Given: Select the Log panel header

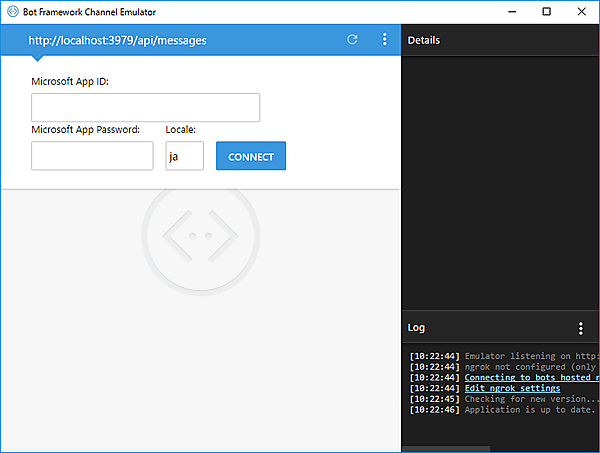Looking at the screenshot, I should click(x=417, y=328).
